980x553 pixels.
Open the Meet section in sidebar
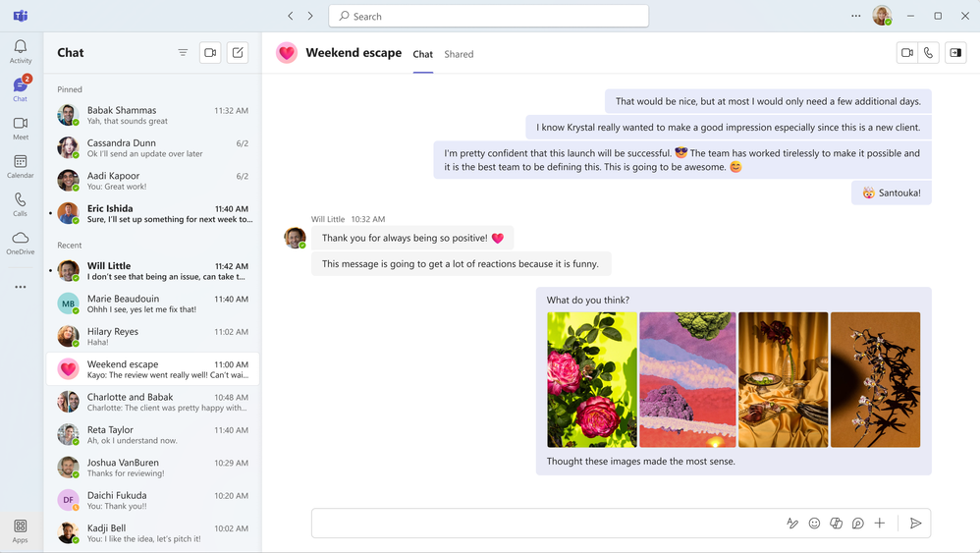[x=20, y=128]
